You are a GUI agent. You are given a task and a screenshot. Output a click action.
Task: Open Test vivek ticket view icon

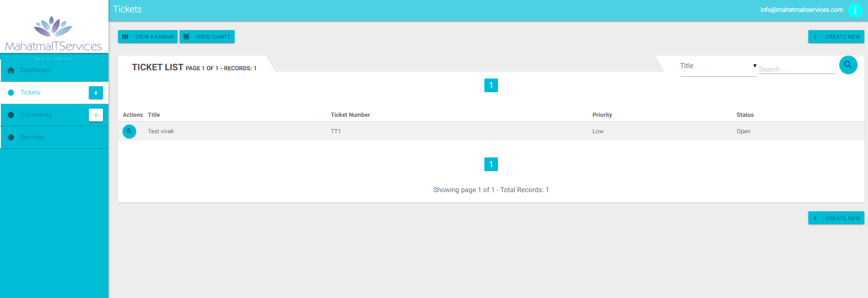129,131
